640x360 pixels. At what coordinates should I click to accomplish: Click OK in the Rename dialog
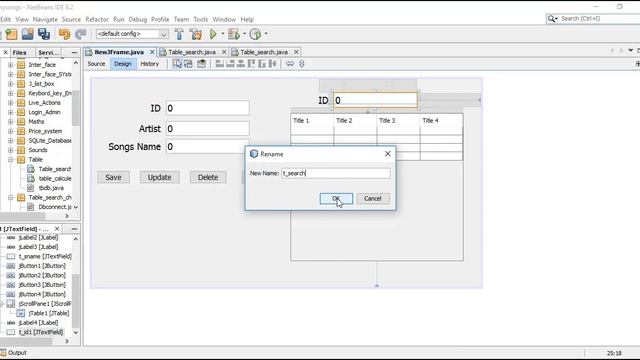[336, 198]
